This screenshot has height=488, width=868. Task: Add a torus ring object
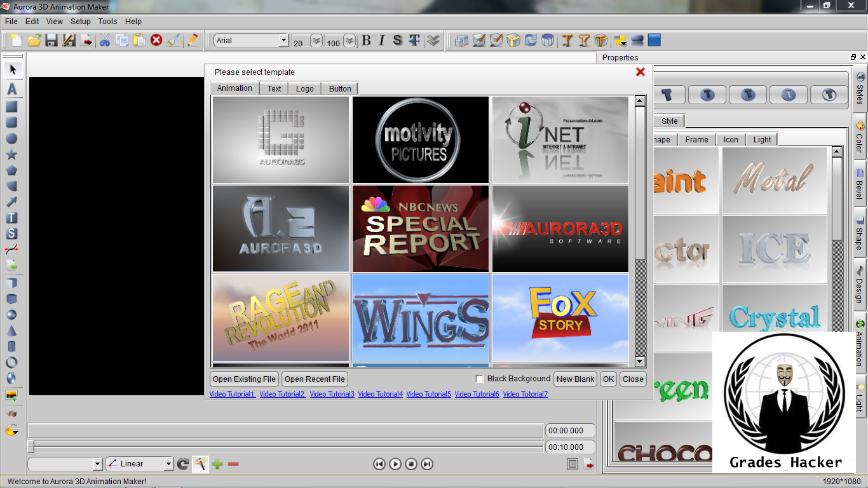pyautogui.click(x=11, y=363)
